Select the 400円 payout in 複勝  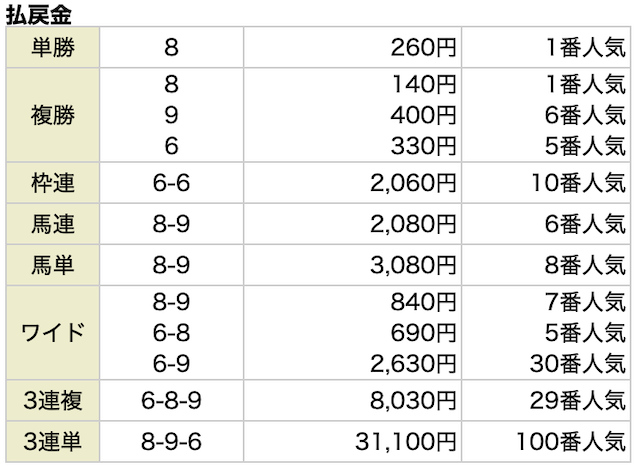[423, 115]
